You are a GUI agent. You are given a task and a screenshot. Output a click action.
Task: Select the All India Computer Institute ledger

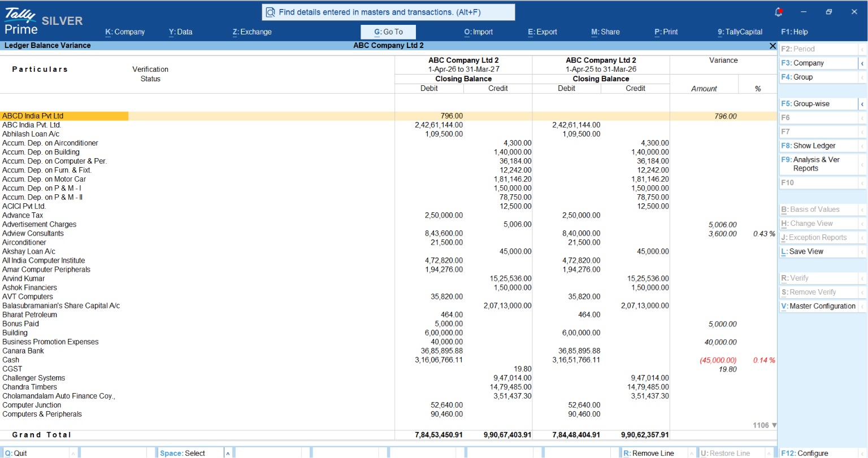(44, 261)
